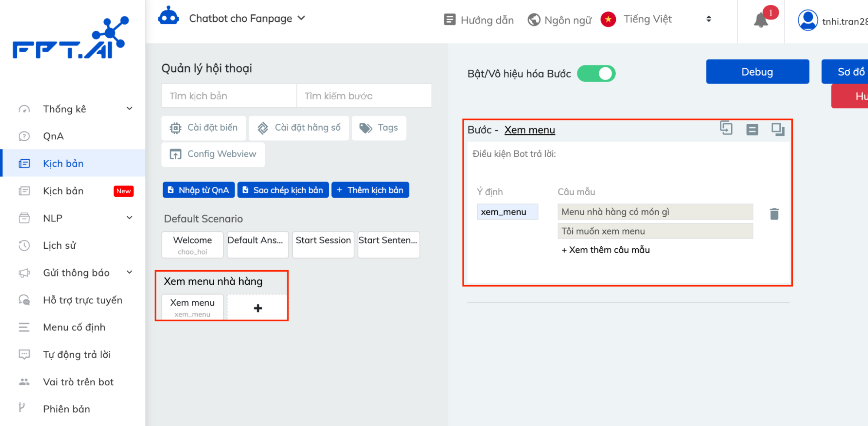Click the collapse step icon in Bước header
The height and width of the screenshot is (426, 868).
[752, 129]
